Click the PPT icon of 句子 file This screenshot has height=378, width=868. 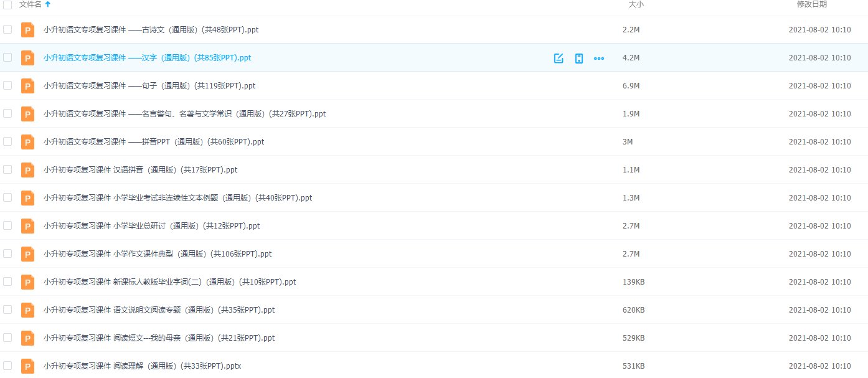click(x=27, y=86)
